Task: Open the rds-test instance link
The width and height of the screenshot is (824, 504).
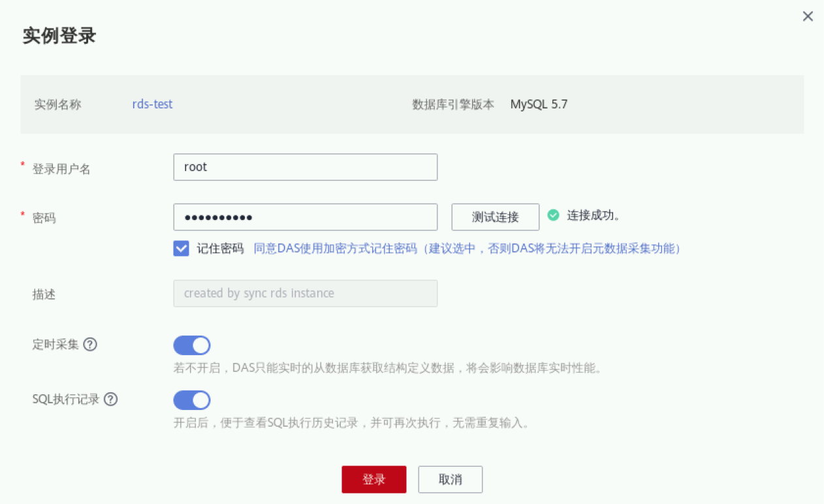Action: pyautogui.click(x=152, y=104)
